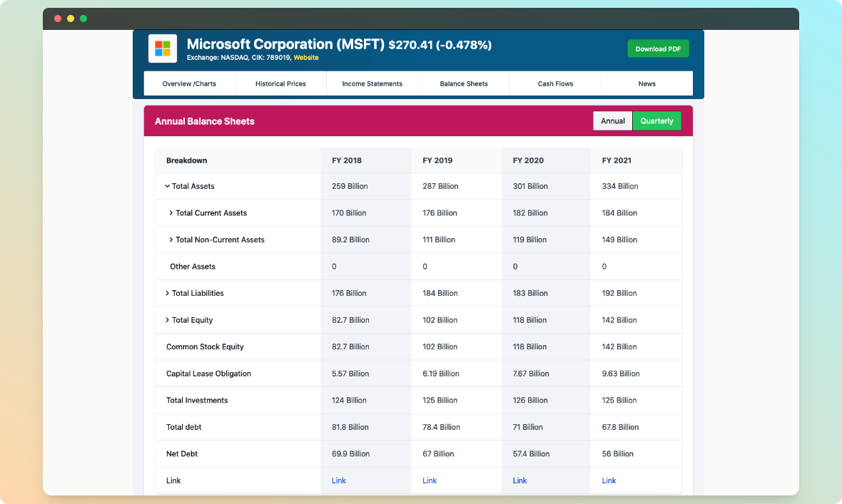Click the FY 2019 column header

tap(437, 160)
